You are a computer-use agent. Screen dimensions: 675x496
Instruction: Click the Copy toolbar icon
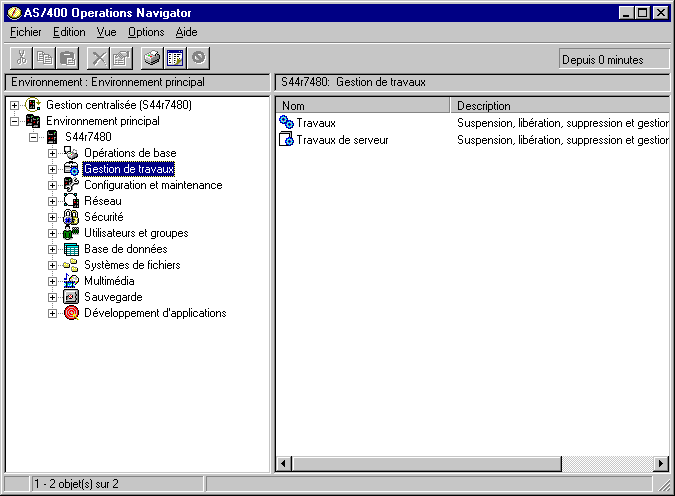tap(44, 58)
